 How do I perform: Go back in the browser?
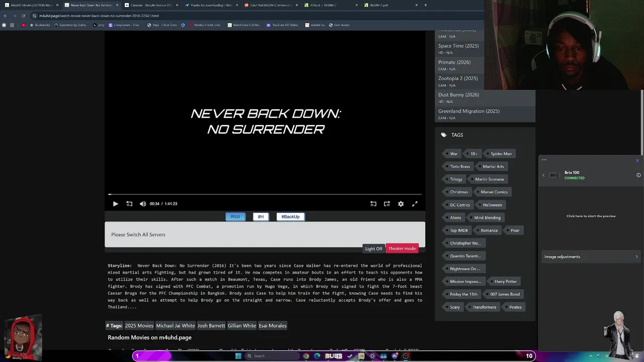point(5,16)
